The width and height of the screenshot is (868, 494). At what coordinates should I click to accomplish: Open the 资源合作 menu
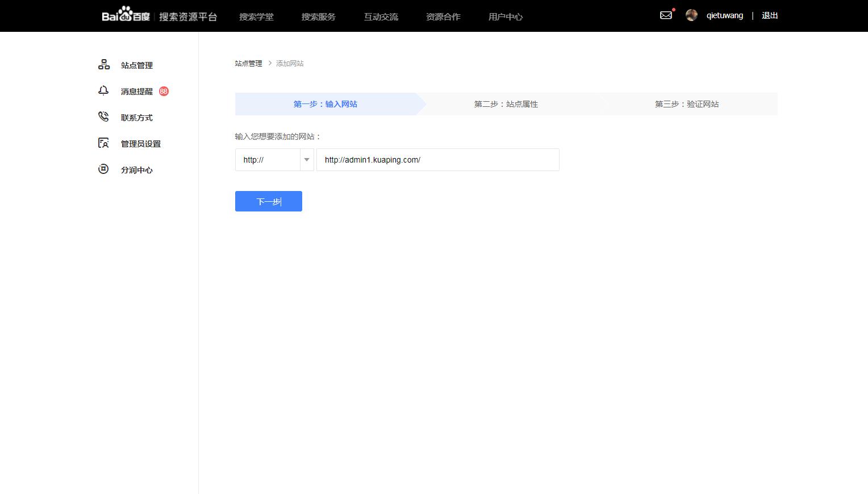443,16
